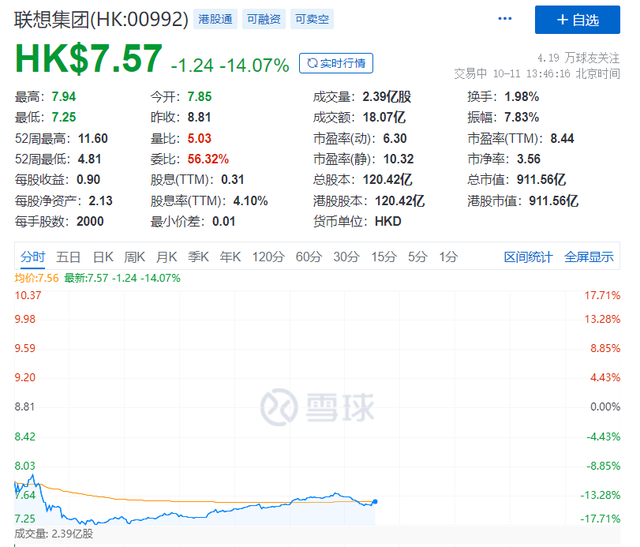Open 区间统计 range statistics link
Image resolution: width=640 pixels, height=547 pixels.
pos(528,257)
